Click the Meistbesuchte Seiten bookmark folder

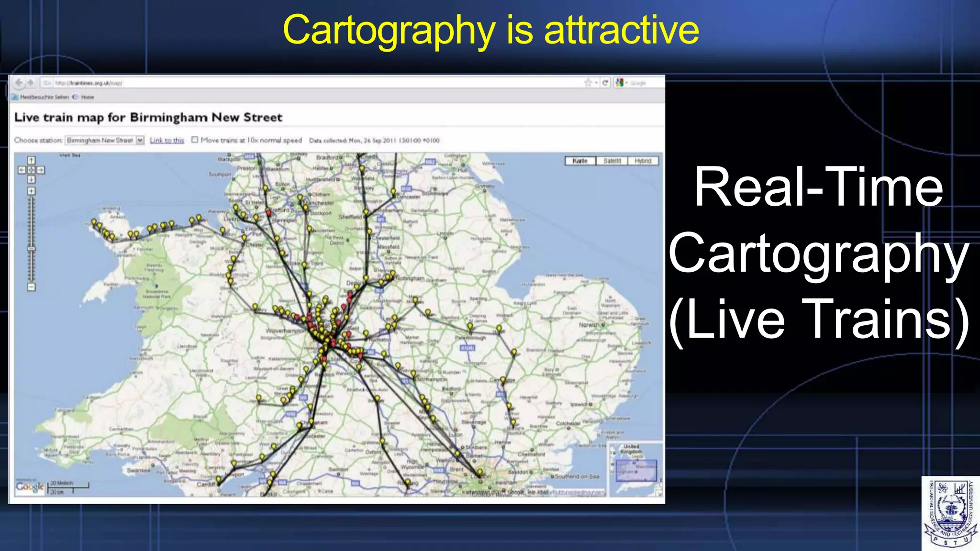40,97
